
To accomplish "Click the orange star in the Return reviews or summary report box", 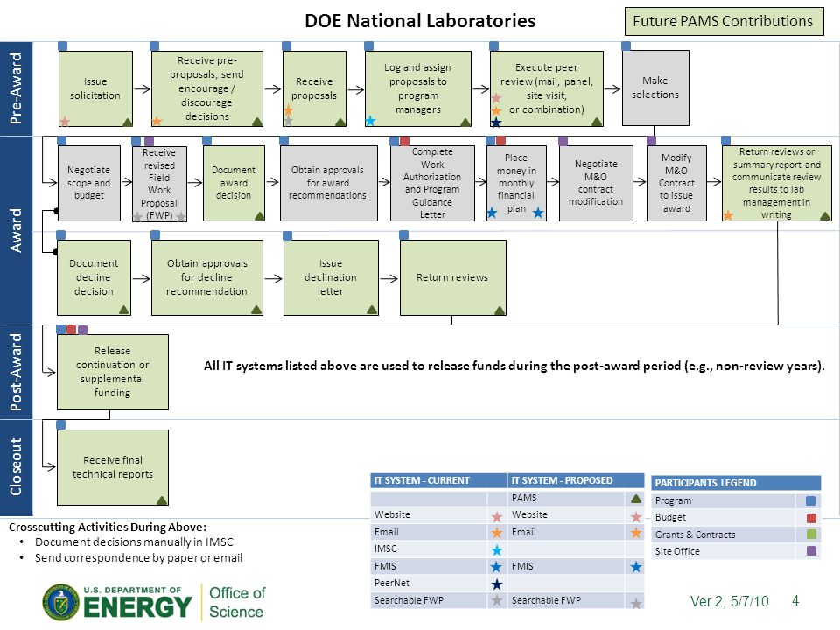I will (x=728, y=215).
